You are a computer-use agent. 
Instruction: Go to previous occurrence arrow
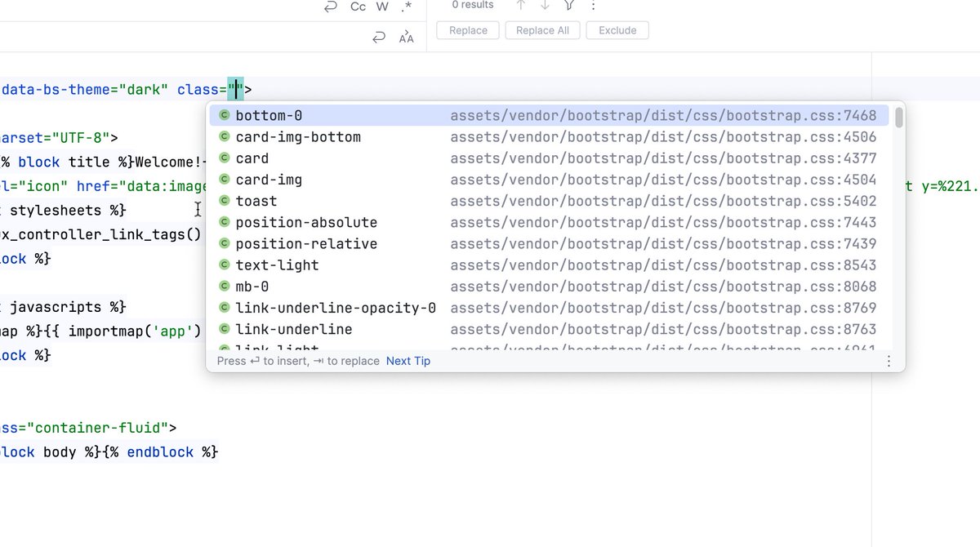pyautogui.click(x=520, y=6)
